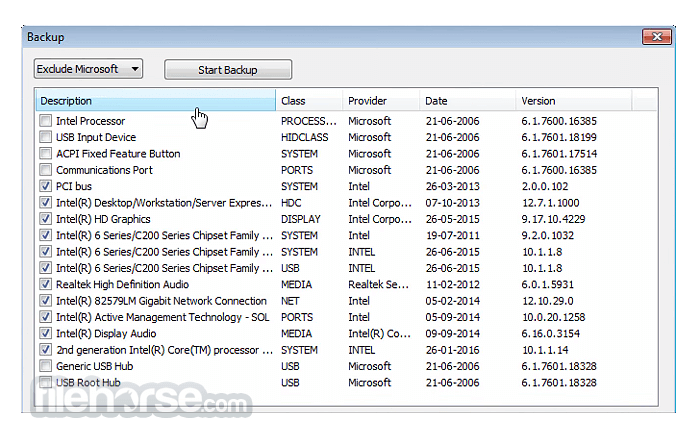
Task: Uncheck the Intel(R) HD Graphics checkbox
Action: click(x=46, y=219)
